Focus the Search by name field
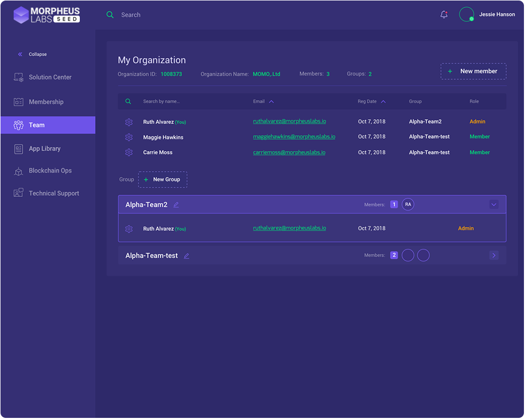This screenshot has height=420, width=525. pyautogui.click(x=161, y=101)
